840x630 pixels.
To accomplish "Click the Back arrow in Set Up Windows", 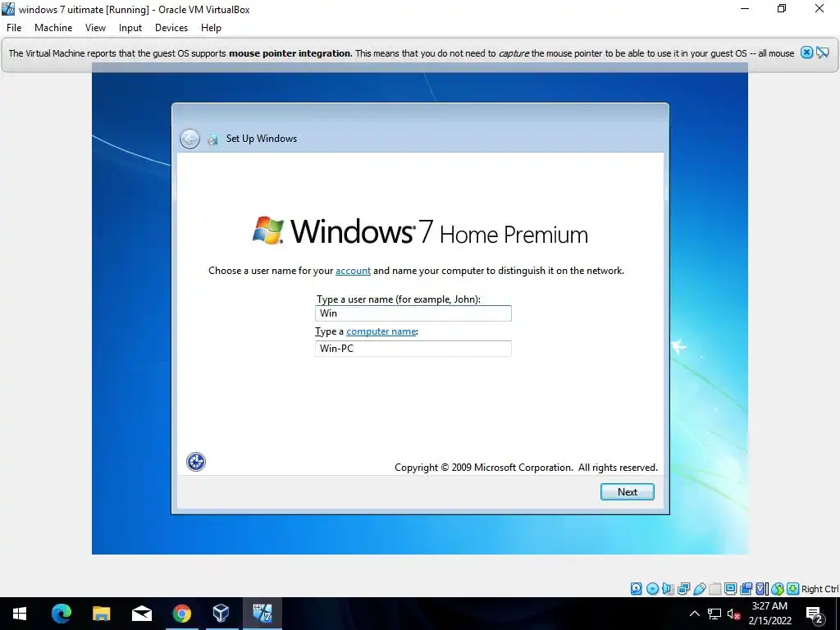I will coord(189,139).
